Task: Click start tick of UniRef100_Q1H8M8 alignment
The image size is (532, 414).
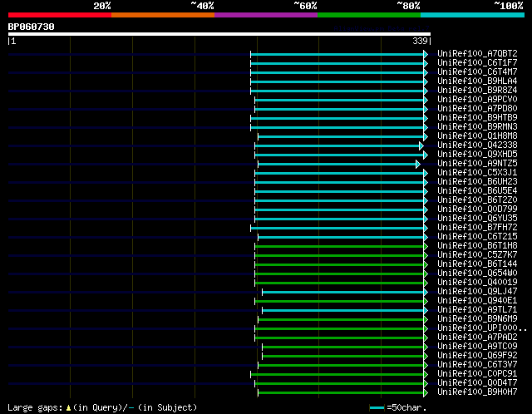Action: [x=259, y=136]
